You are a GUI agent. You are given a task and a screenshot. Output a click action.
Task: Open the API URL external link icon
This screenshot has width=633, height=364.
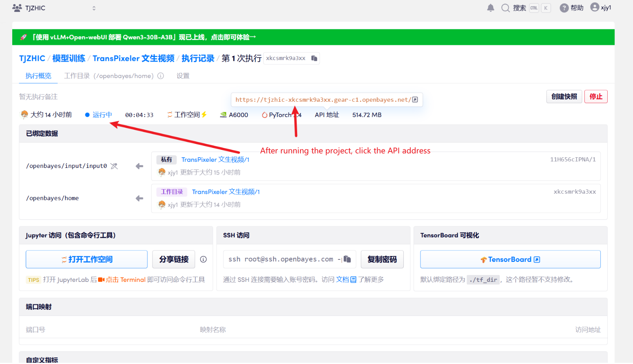pyautogui.click(x=415, y=100)
